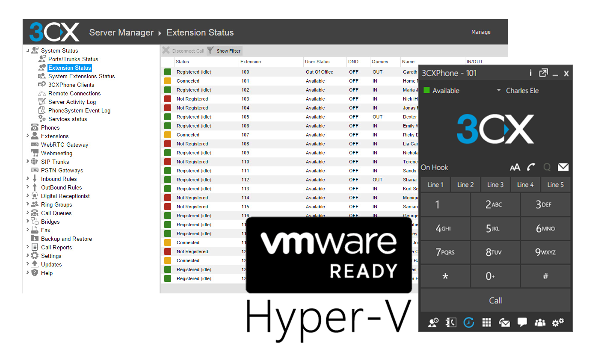592x364 pixels.
Task: Click the green status square for extension 100
Action: [x=168, y=72]
